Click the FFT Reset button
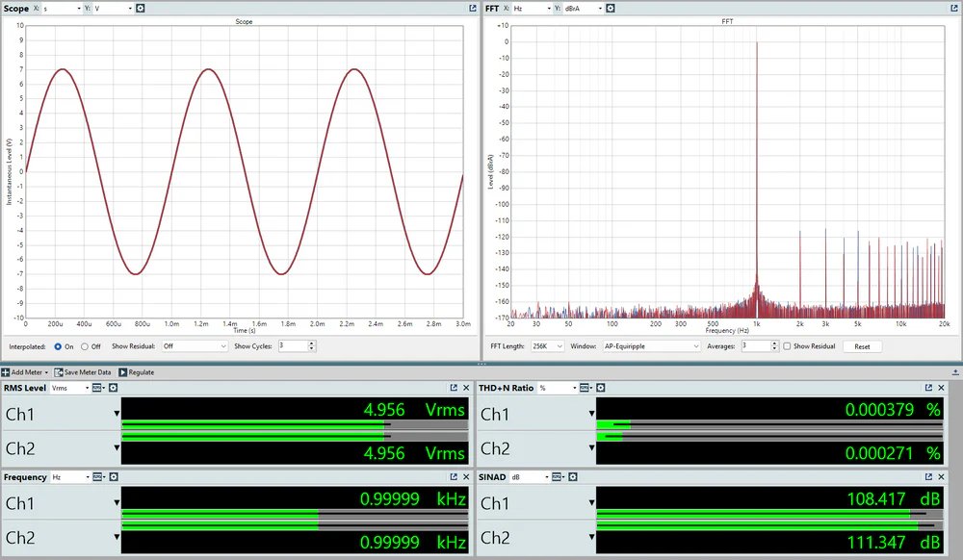The image size is (963, 560). [x=862, y=346]
